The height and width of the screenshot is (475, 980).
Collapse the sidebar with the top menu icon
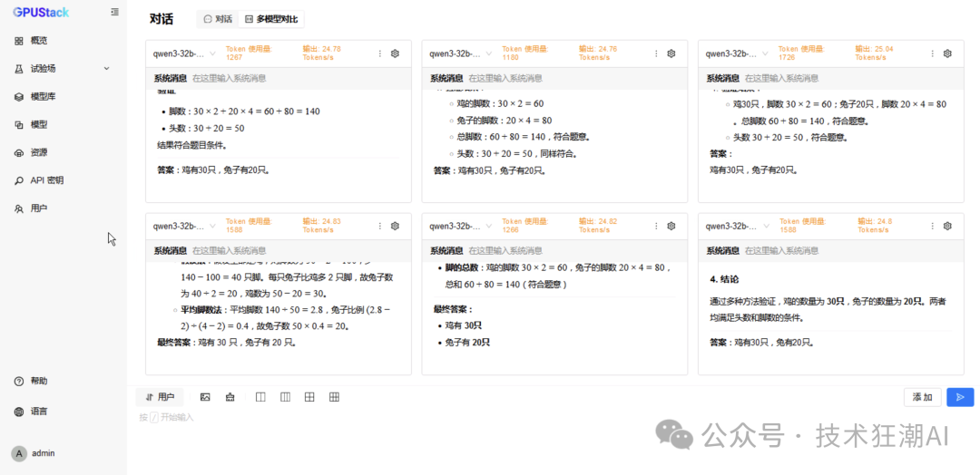[x=114, y=12]
